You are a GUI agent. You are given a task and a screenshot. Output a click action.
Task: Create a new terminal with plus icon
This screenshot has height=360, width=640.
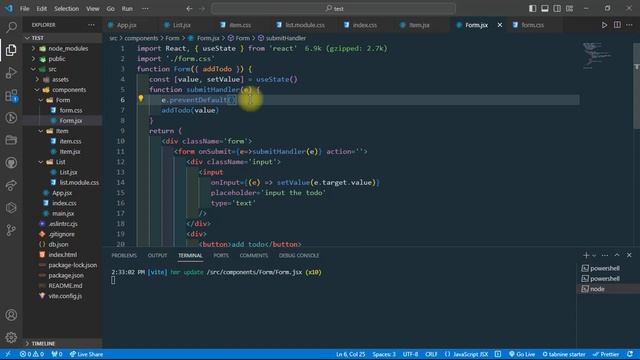coord(586,255)
